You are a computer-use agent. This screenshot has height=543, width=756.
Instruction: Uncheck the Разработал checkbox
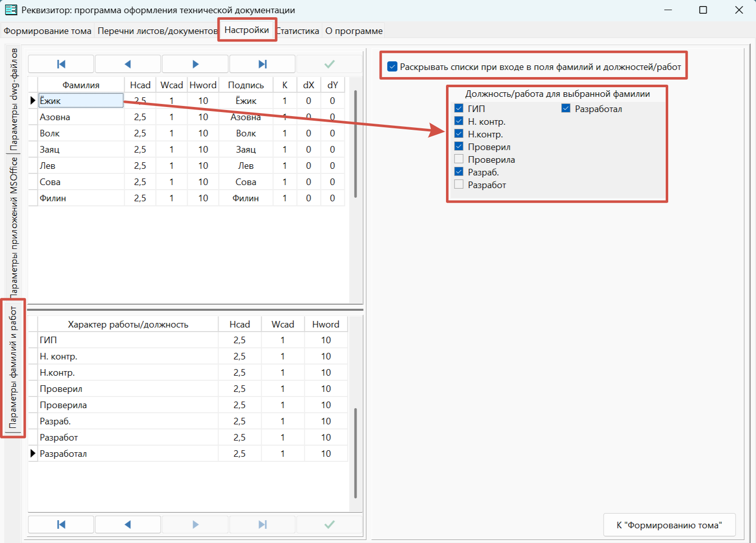(566, 108)
